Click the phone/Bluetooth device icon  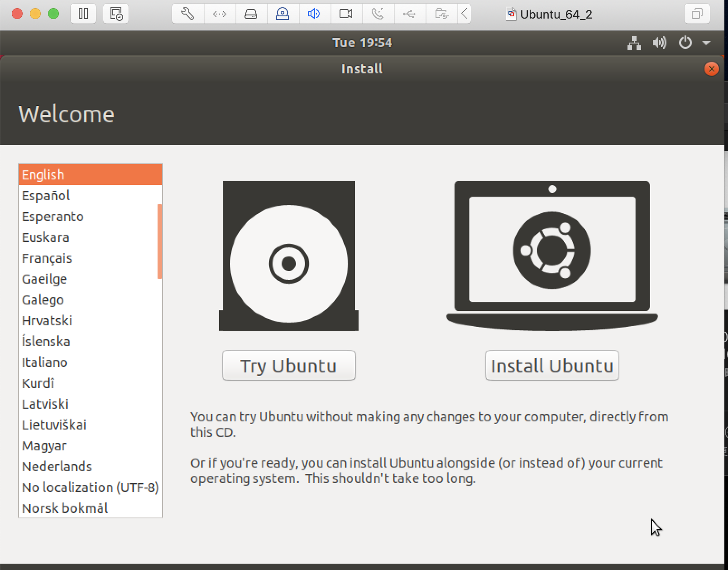pyautogui.click(x=378, y=14)
